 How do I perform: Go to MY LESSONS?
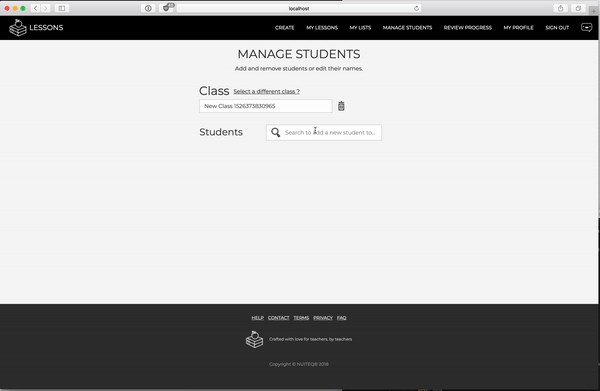[322, 28]
